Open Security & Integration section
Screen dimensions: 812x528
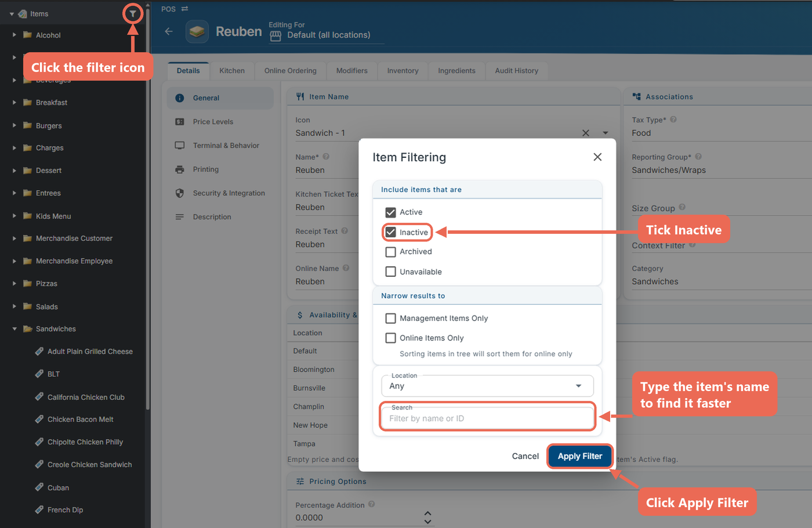pyautogui.click(x=220, y=193)
